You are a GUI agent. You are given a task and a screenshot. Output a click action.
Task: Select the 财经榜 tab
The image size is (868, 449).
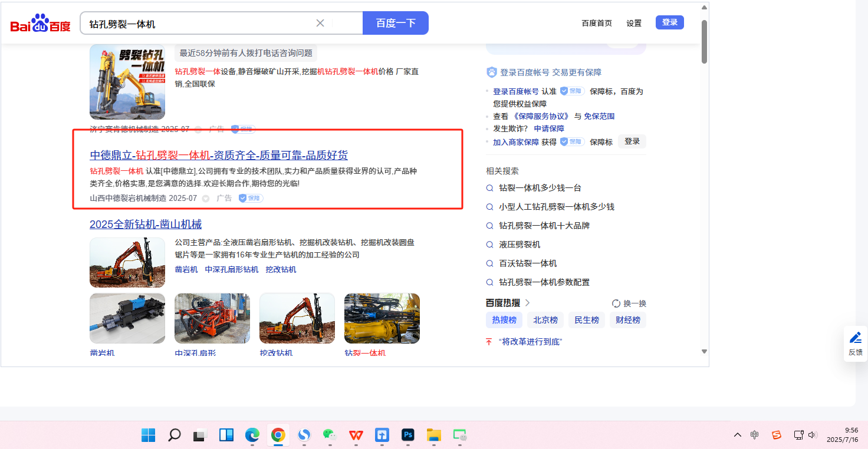628,320
